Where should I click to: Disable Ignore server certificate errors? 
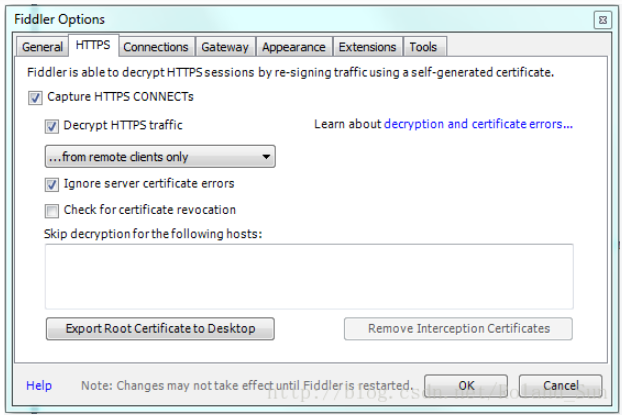[x=52, y=185]
